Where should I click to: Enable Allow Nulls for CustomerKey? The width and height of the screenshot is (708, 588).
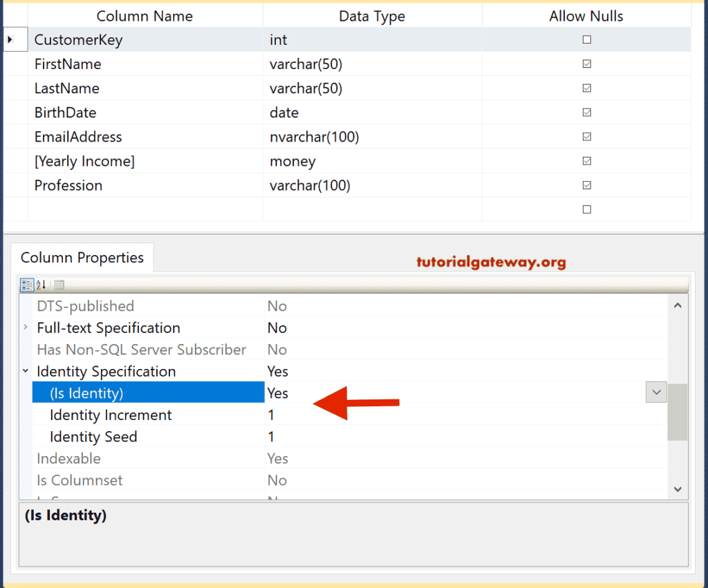pyautogui.click(x=586, y=39)
